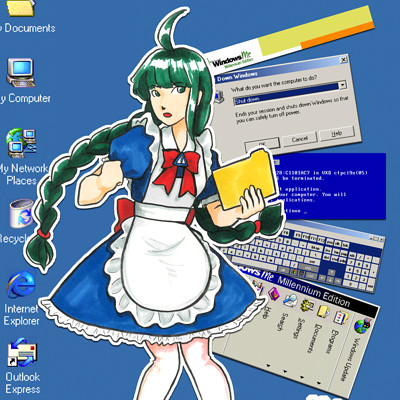Expand the Search submenu arrow
Screen dimensions: 400x400
pyautogui.click(x=268, y=365)
